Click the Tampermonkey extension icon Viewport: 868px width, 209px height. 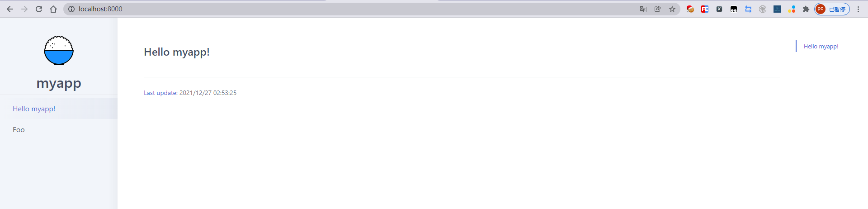[734, 9]
